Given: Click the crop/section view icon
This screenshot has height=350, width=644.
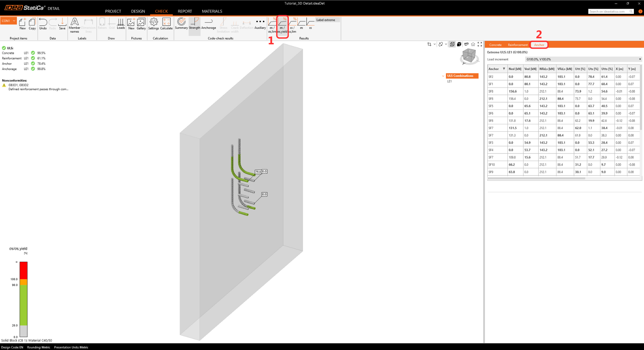Looking at the screenshot, I should point(429,44).
